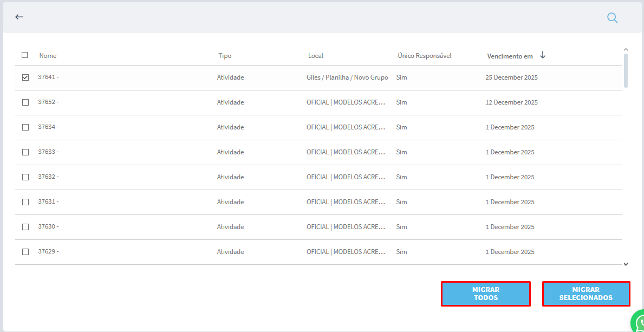Open search with the magnifier icon
Viewport: 644px width, 332px height.
612,18
